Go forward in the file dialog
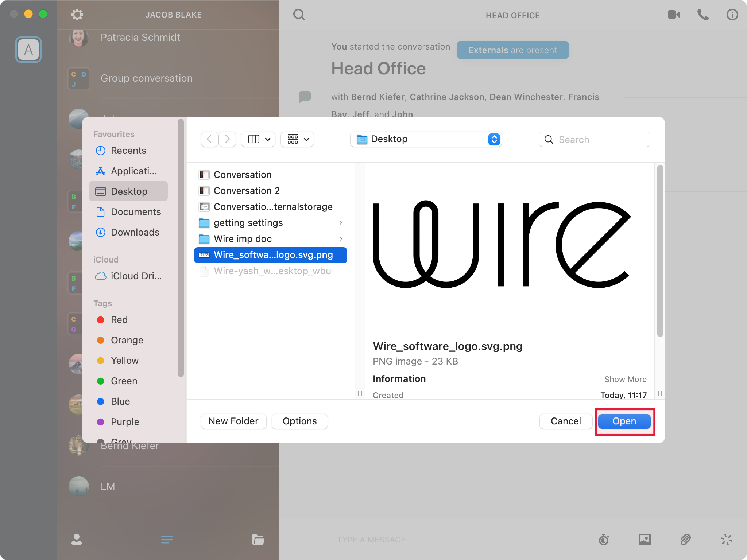 [227, 139]
